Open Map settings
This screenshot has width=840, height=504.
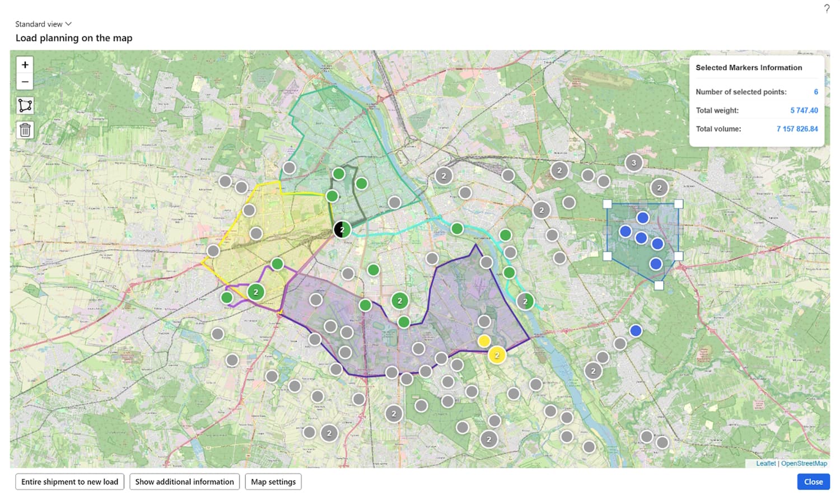[x=273, y=482]
